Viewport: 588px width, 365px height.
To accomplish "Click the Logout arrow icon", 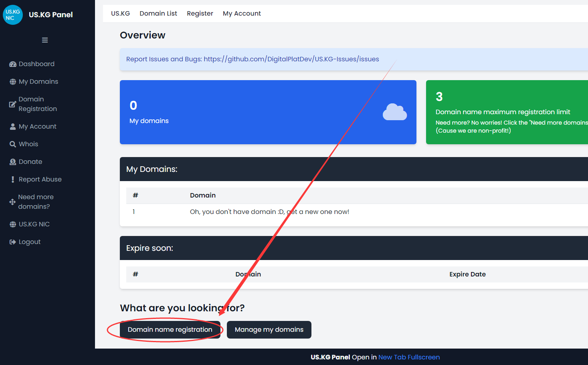I will 13,242.
